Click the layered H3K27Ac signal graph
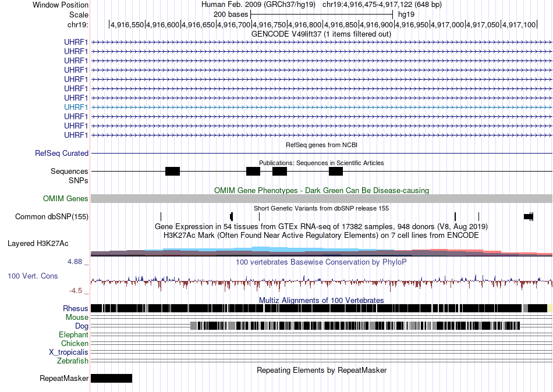The height and width of the screenshot is (392, 553). tap(321, 251)
